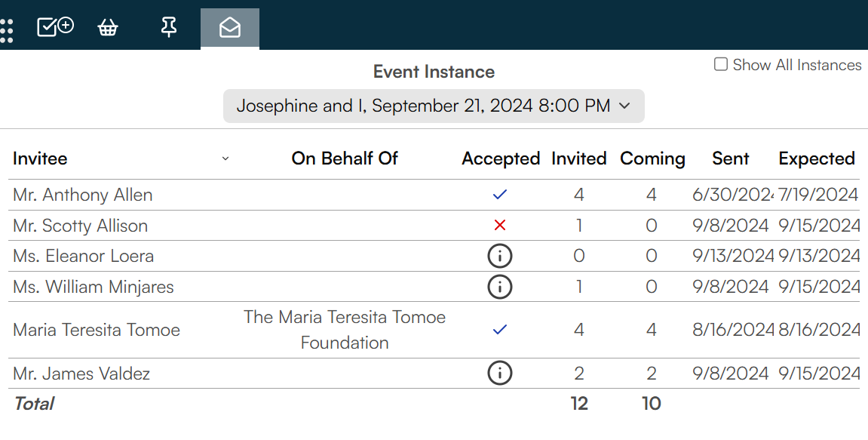Image resolution: width=868 pixels, height=440 pixels.
Task: Click info icon for Ms. Eleanor Loera
Action: tap(500, 256)
